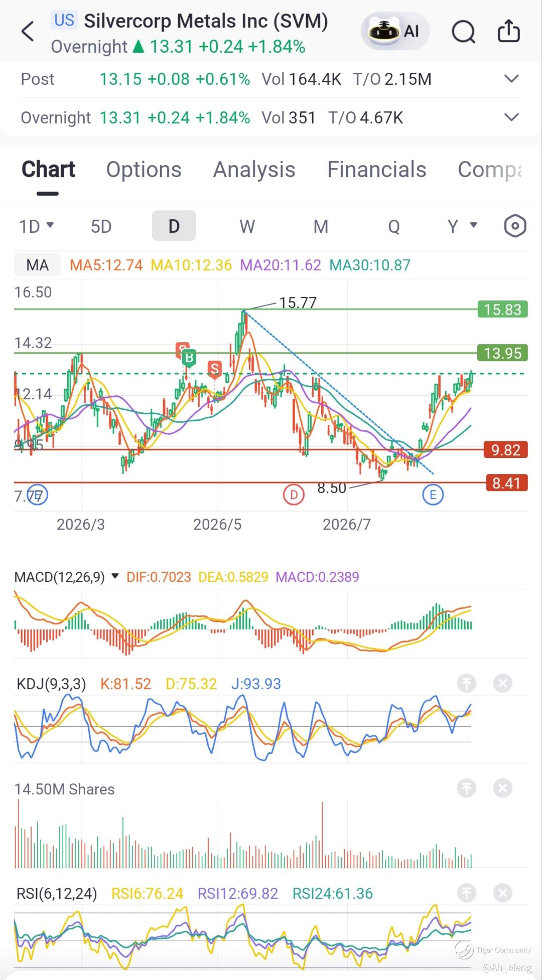Open chart settings hexagon icon
Viewport: 542px width, 980px height.
(x=515, y=226)
